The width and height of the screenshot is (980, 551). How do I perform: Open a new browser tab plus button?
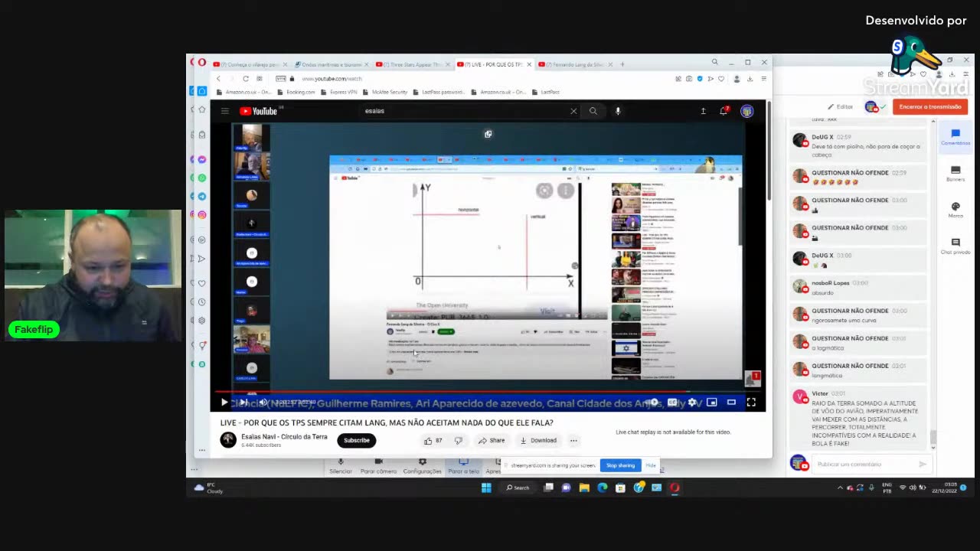622,65
